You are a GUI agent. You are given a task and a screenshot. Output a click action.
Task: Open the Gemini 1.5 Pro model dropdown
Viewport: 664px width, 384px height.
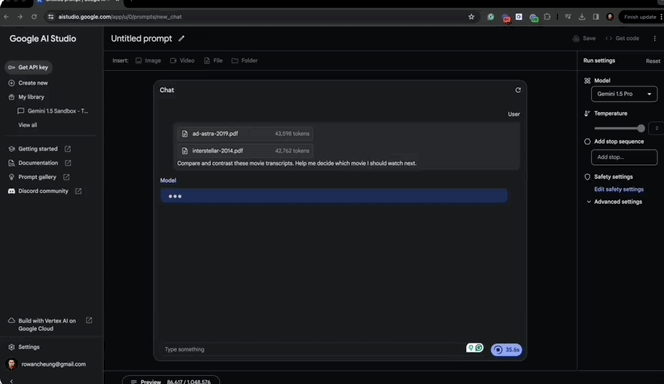pos(624,94)
